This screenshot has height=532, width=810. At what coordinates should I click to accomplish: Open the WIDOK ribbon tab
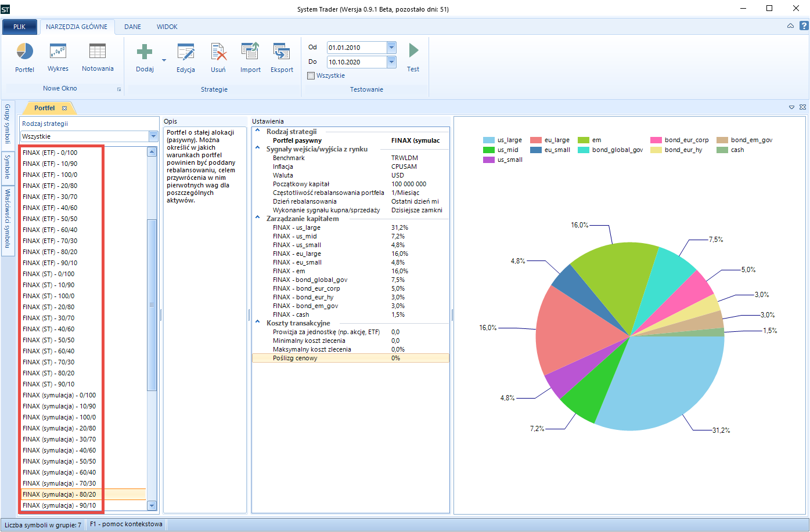click(x=167, y=27)
